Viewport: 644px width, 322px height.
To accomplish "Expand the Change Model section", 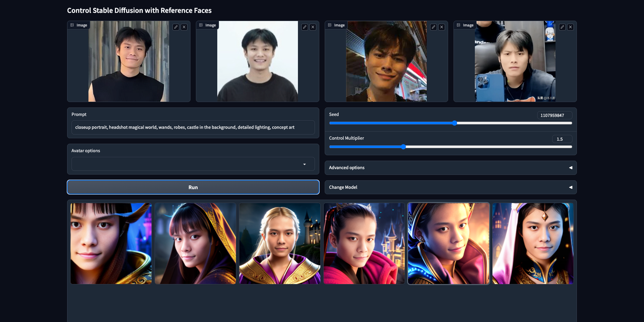I will [x=451, y=187].
